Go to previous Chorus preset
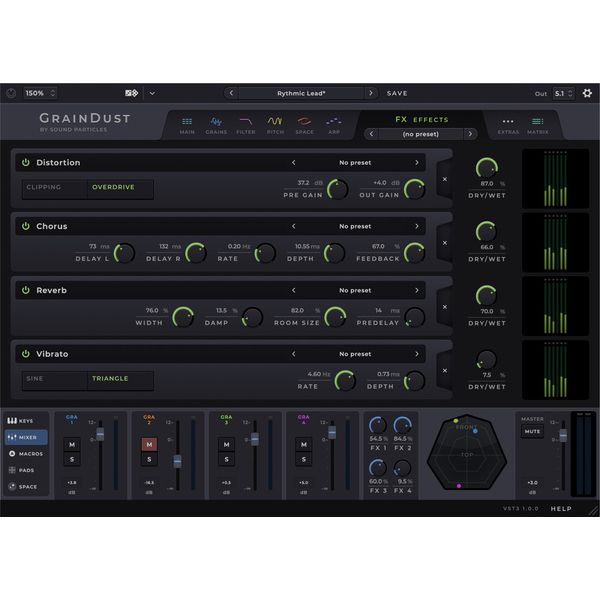The image size is (600, 600). [293, 227]
